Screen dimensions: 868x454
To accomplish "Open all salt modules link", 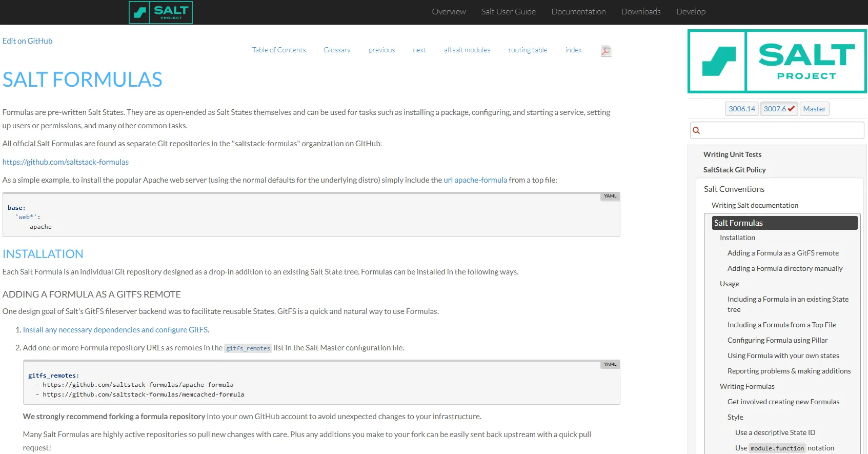I will tap(467, 50).
